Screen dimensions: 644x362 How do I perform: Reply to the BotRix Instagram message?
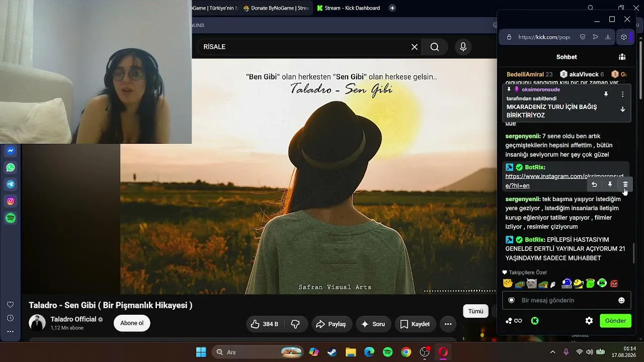click(x=594, y=185)
